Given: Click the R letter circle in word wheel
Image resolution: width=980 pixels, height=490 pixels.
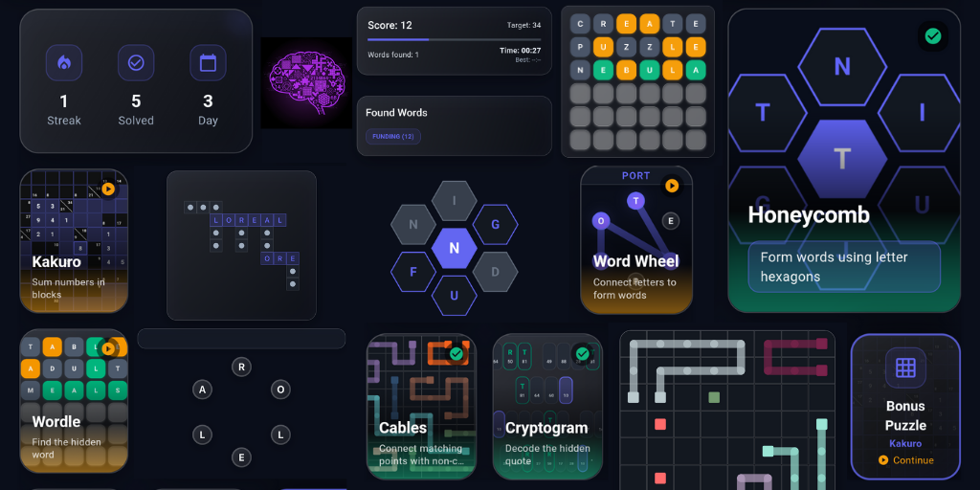Looking at the screenshot, I should pos(241,367).
